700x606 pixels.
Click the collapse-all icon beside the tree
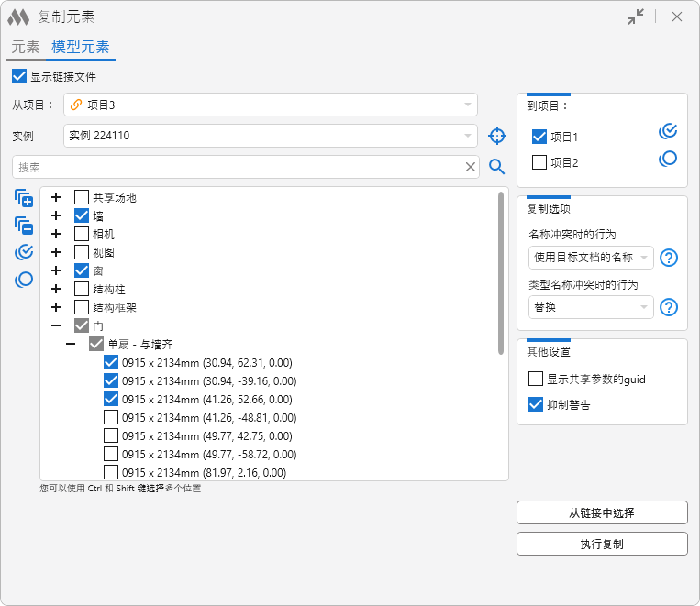24,226
